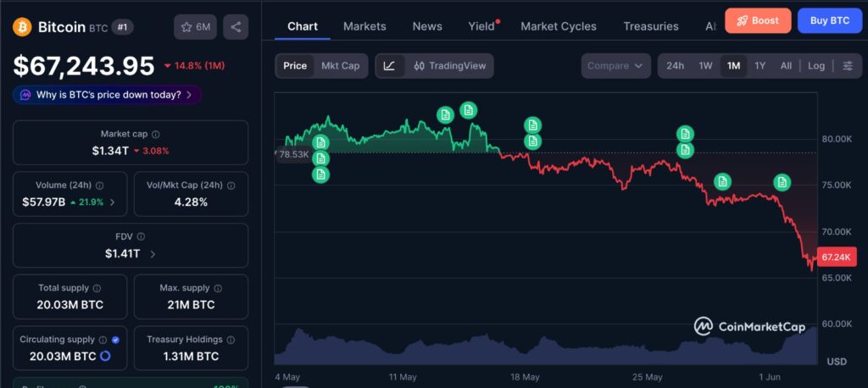Open the Treasuries tab
The height and width of the screenshot is (388, 868).
click(651, 26)
